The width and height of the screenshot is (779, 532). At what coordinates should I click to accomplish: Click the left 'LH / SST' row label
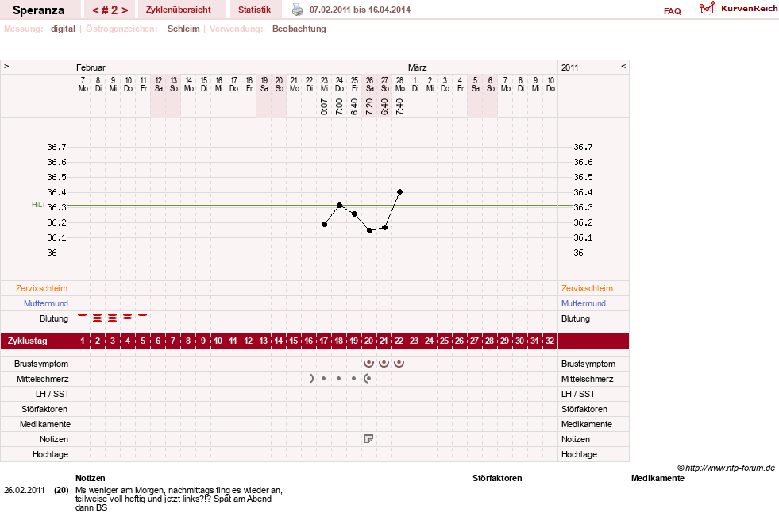[52, 394]
